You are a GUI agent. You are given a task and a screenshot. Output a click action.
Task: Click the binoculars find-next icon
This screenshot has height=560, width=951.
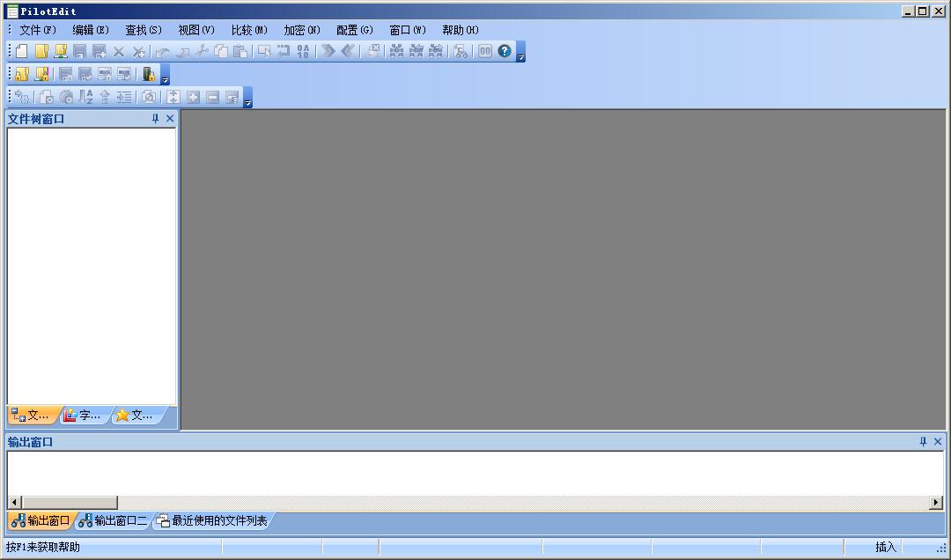click(436, 52)
